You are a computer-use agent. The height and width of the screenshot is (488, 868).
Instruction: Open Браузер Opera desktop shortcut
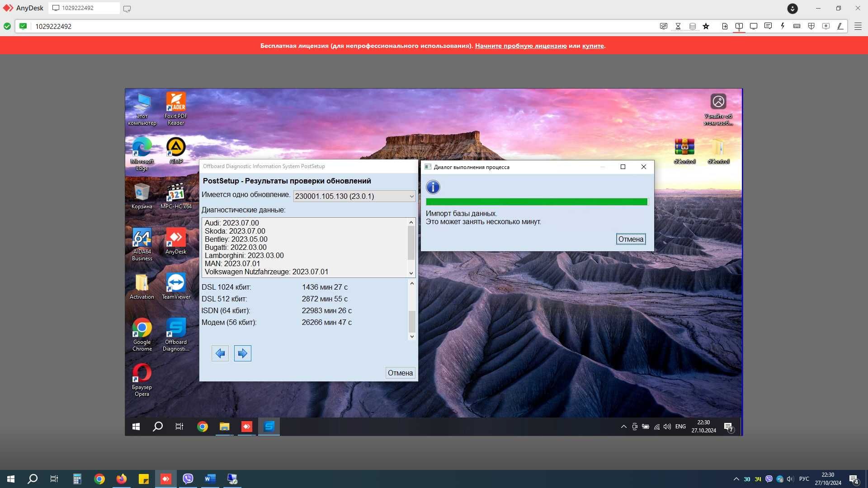[142, 380]
